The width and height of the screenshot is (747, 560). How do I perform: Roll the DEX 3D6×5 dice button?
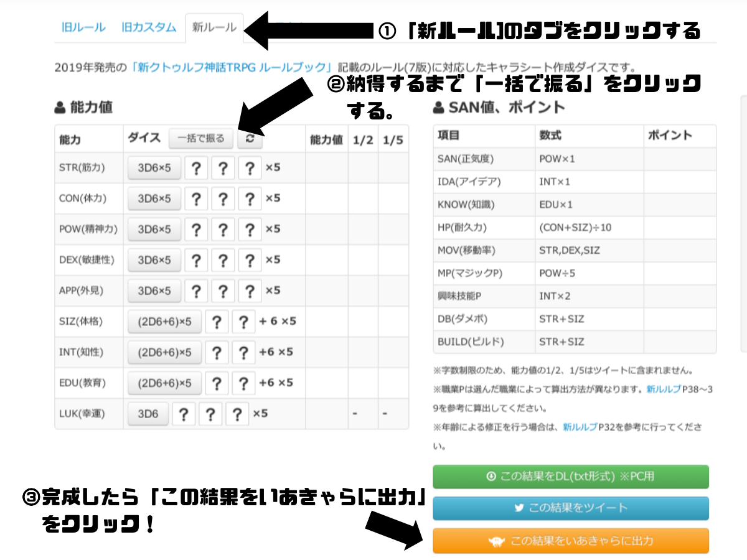coord(154,259)
